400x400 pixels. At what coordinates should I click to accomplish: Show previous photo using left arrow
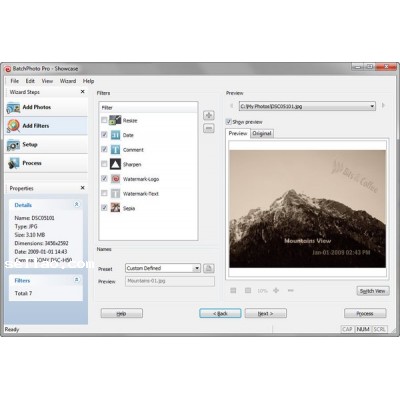[232, 106]
